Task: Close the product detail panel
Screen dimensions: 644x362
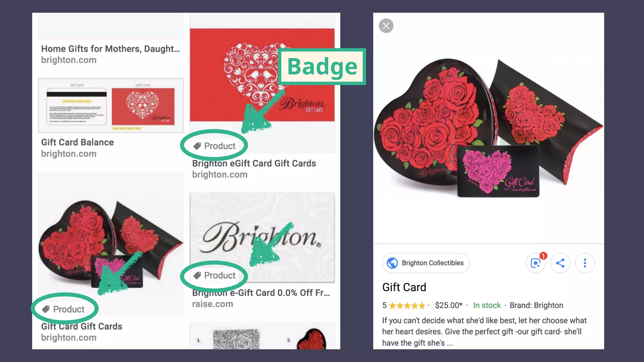Action: 386,26
